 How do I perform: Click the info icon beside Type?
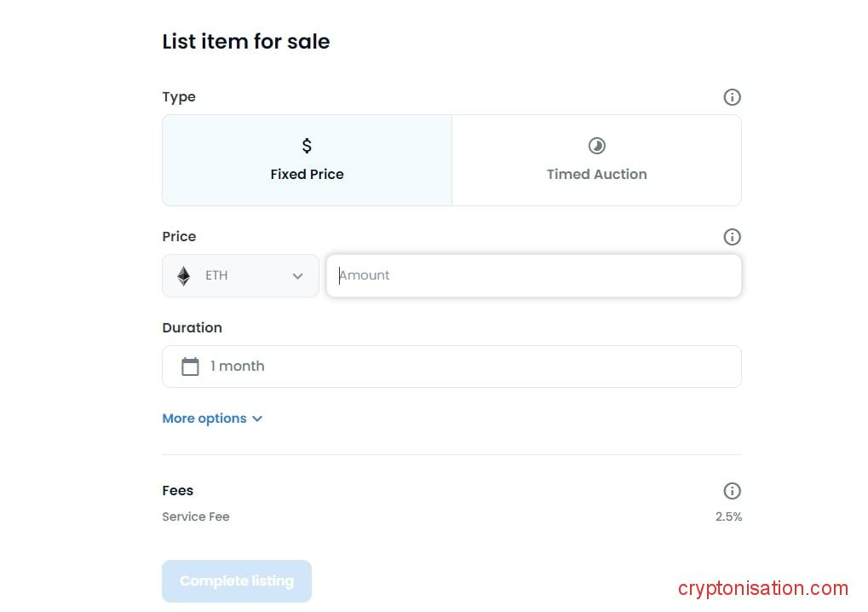[732, 97]
